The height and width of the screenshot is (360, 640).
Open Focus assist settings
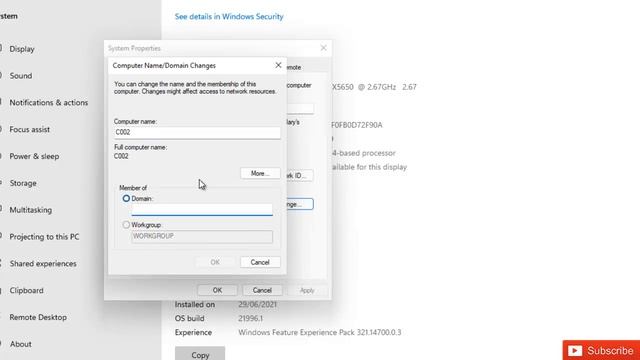click(29, 129)
